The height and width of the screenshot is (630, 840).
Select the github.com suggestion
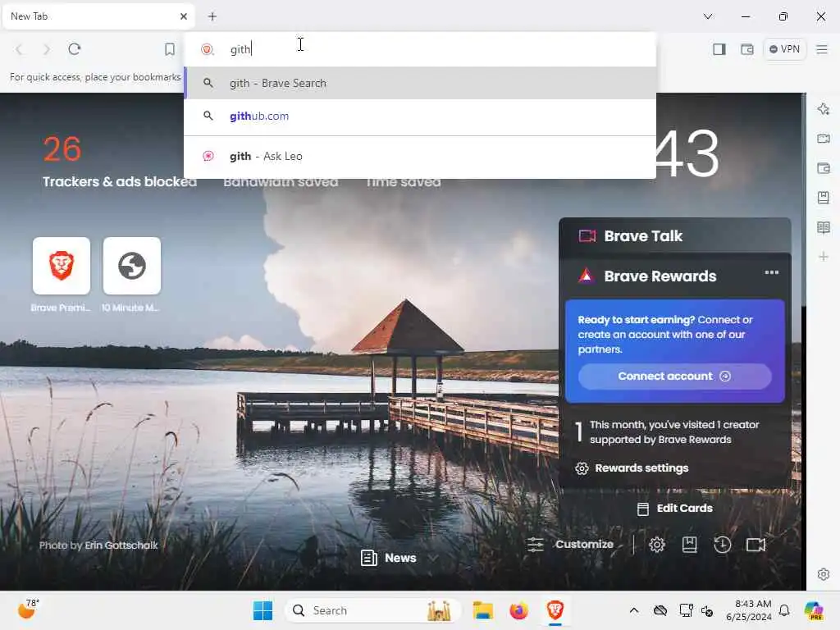420,116
